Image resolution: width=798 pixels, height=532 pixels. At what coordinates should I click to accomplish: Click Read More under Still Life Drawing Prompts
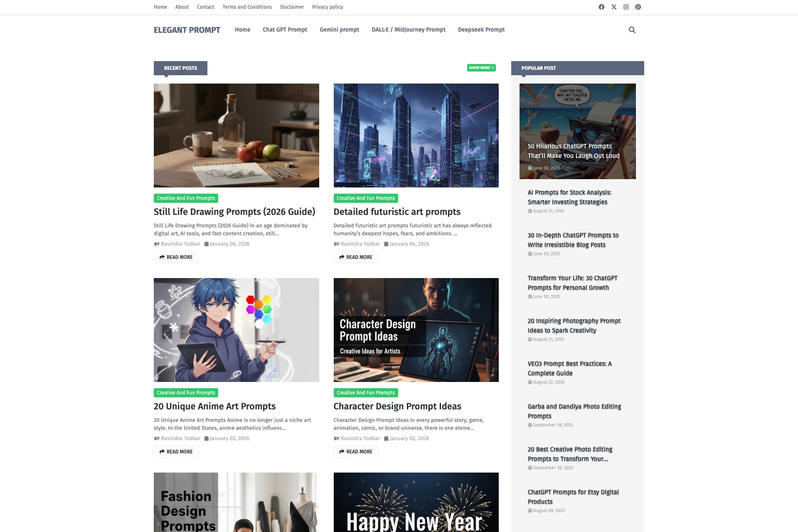(176, 257)
